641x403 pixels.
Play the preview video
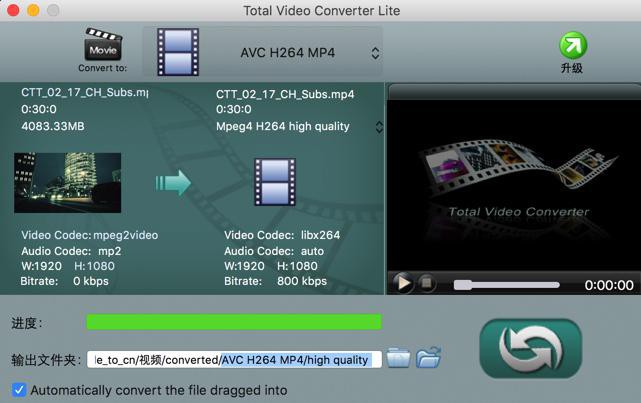pyautogui.click(x=403, y=283)
